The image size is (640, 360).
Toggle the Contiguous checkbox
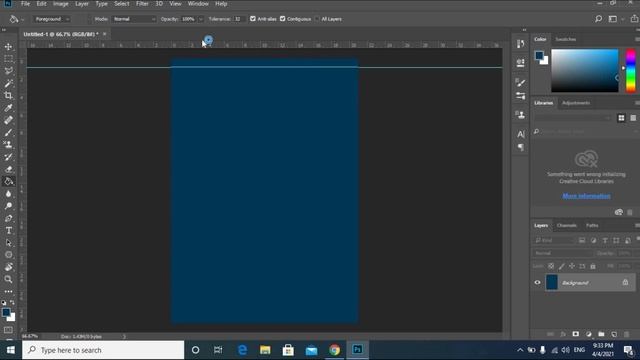tap(282, 19)
